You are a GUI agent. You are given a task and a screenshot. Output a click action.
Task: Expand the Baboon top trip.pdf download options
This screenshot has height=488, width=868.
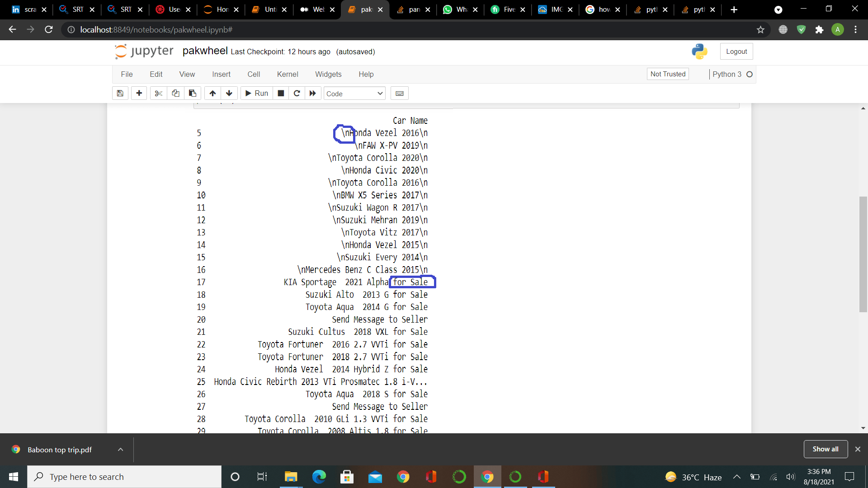[x=120, y=450]
